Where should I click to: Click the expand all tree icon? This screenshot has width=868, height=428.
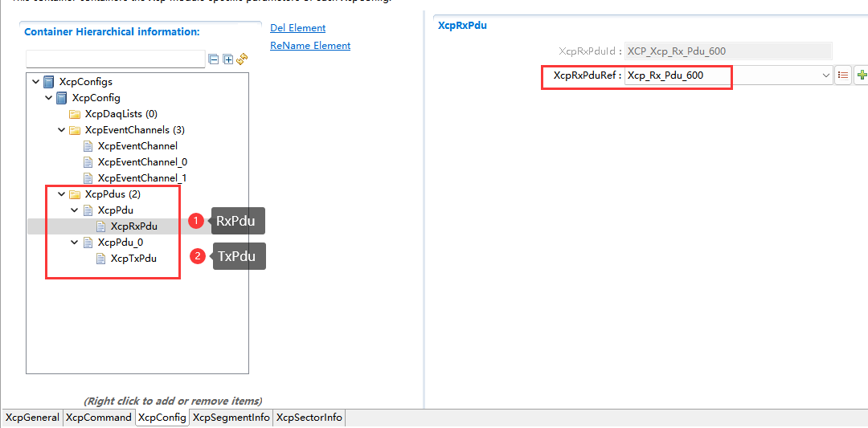pyautogui.click(x=227, y=59)
